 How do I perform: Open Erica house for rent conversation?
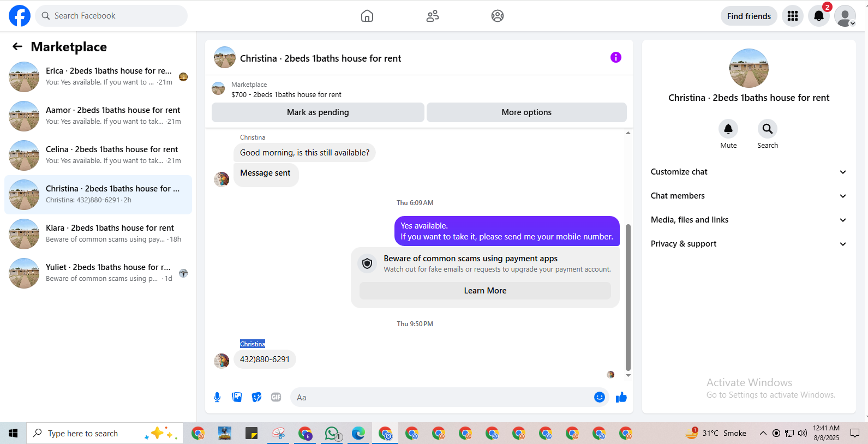pos(98,77)
